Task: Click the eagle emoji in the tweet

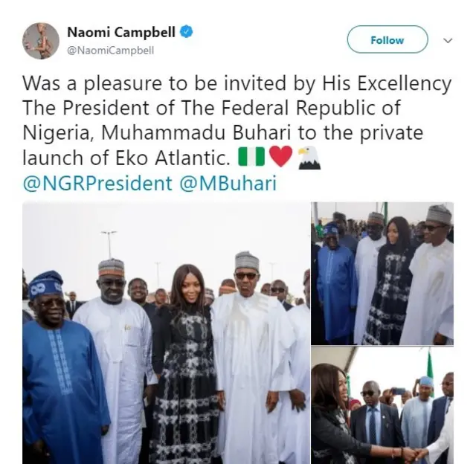Action: click(309, 158)
